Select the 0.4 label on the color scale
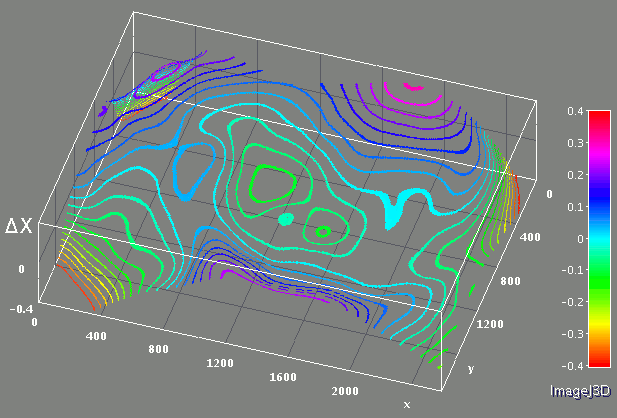The image size is (617, 418). [x=575, y=111]
